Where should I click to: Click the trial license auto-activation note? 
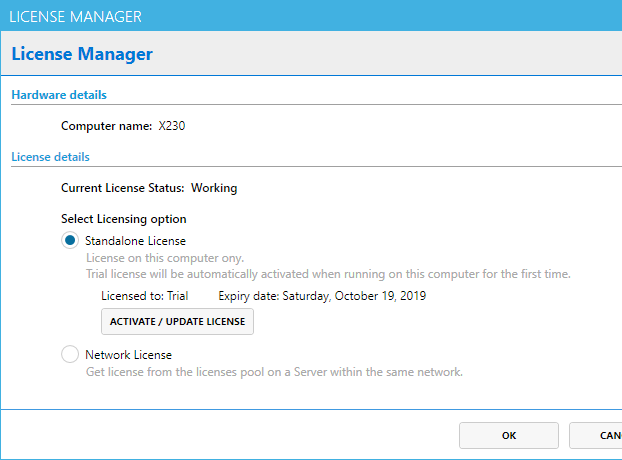coord(328,273)
